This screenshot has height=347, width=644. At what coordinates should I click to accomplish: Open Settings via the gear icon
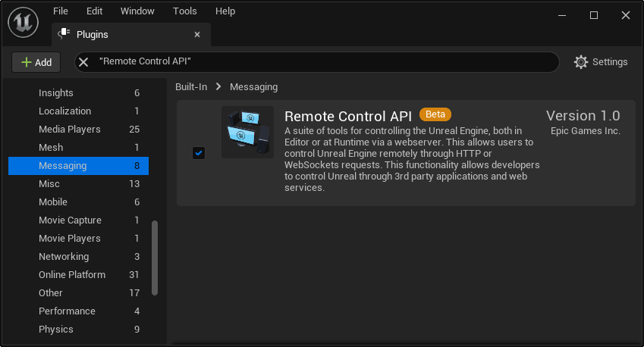click(x=581, y=62)
